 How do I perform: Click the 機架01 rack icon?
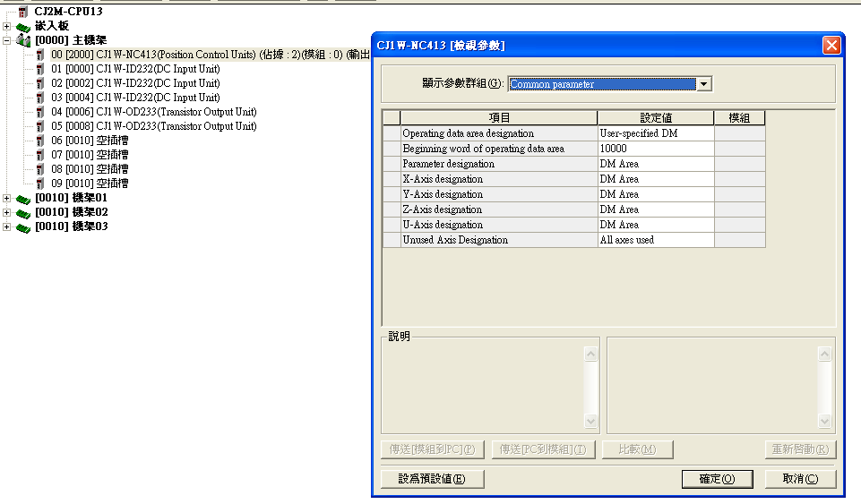[x=23, y=198]
